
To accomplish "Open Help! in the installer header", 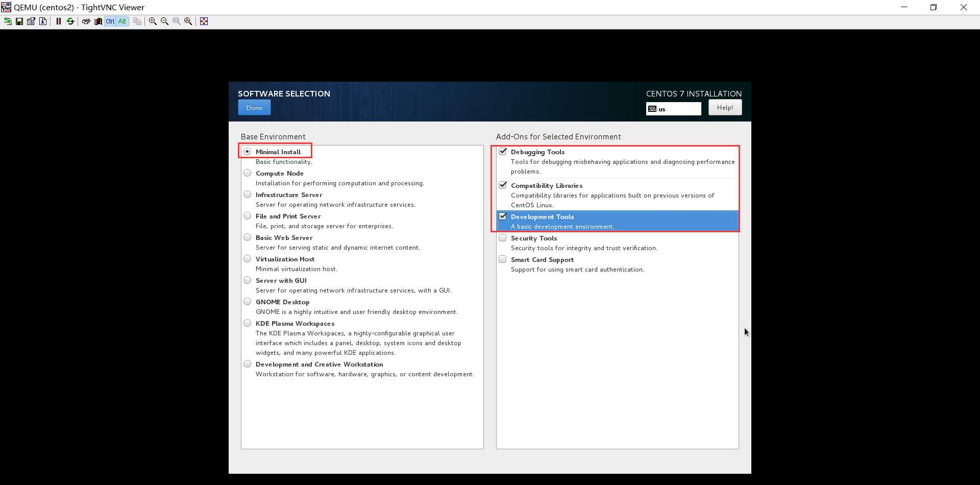I will (x=725, y=108).
